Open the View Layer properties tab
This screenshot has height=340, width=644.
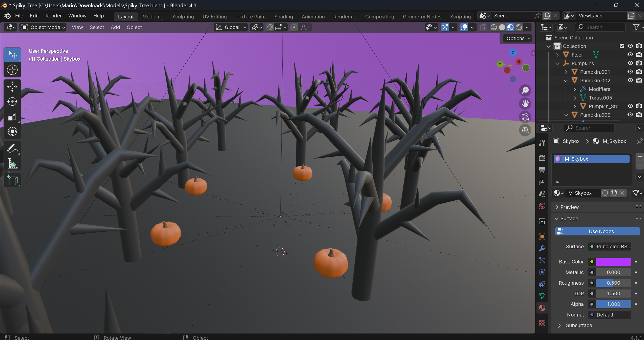pos(542,182)
